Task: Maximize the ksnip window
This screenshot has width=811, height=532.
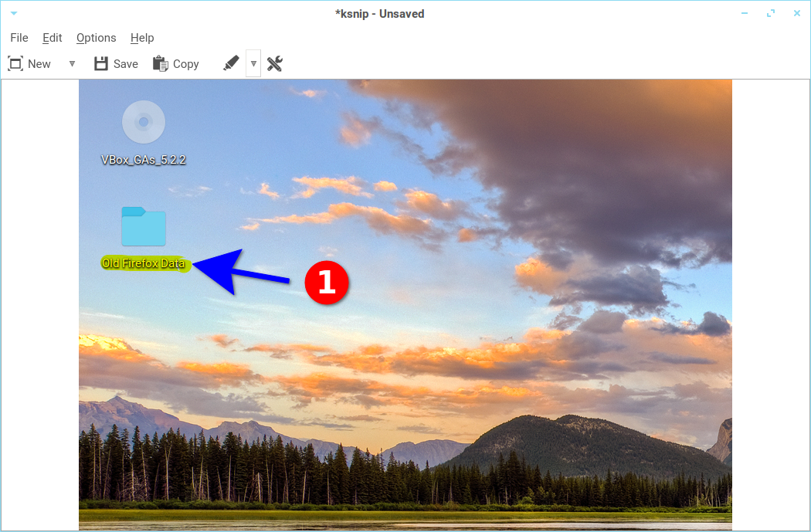Action: tap(771, 13)
